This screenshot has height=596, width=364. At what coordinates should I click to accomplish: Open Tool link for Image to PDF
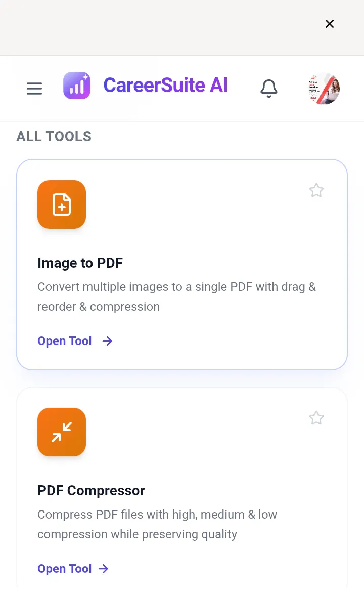pyautogui.click(x=75, y=341)
